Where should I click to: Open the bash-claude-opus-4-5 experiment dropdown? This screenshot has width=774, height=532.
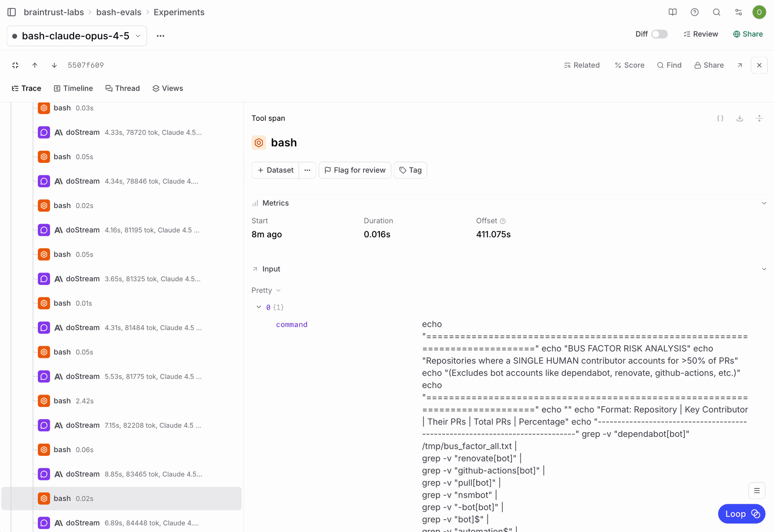(77, 36)
